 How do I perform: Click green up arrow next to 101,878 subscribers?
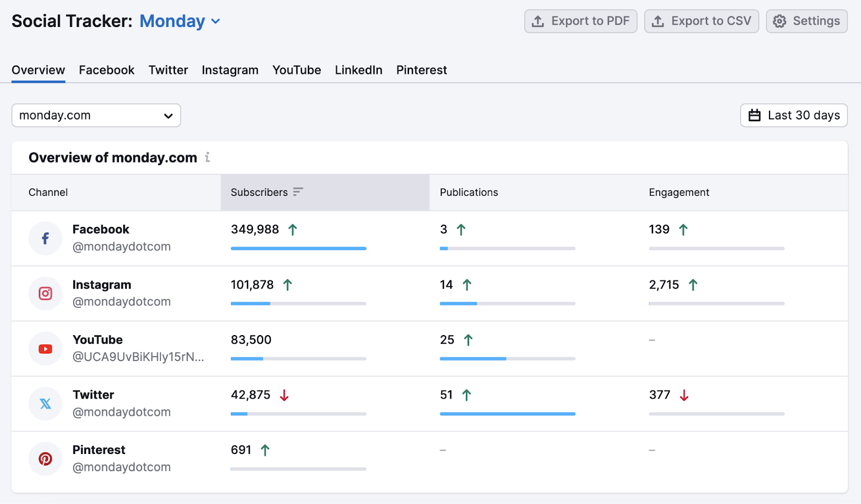tap(287, 285)
